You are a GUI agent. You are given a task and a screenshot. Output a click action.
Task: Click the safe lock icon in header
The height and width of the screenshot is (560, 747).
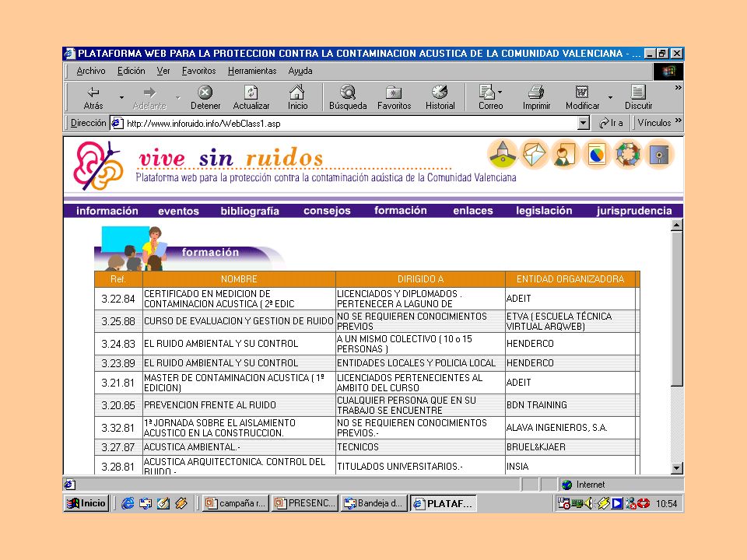(x=659, y=154)
